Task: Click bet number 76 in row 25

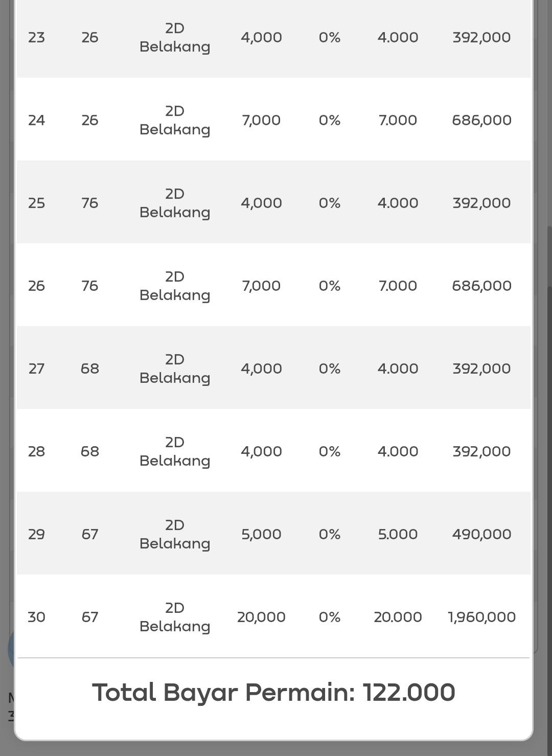Action: click(90, 203)
